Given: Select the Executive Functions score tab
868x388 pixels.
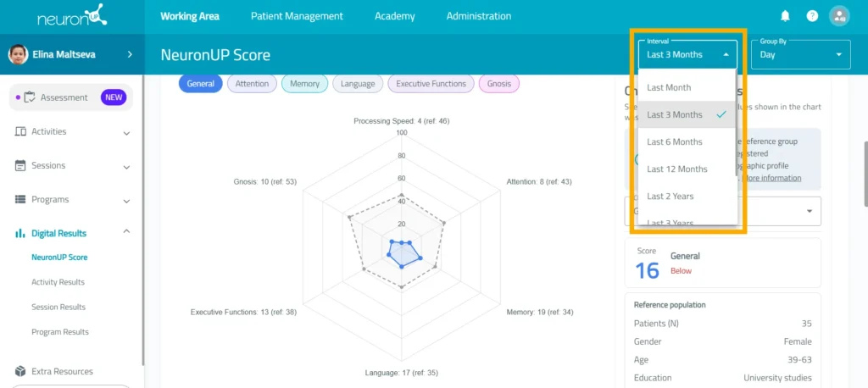Looking at the screenshot, I should point(431,84).
